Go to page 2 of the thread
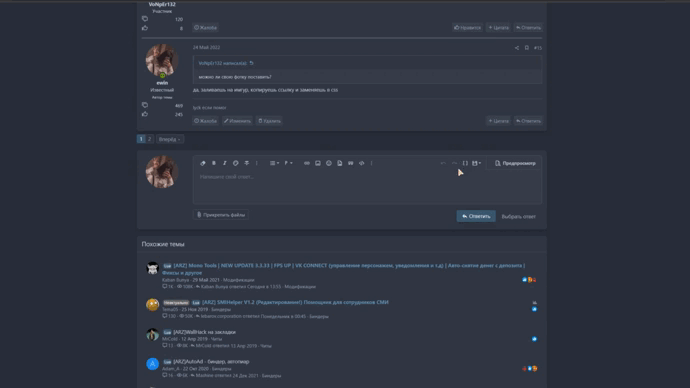Viewport: 690px width, 388px height. [x=150, y=139]
